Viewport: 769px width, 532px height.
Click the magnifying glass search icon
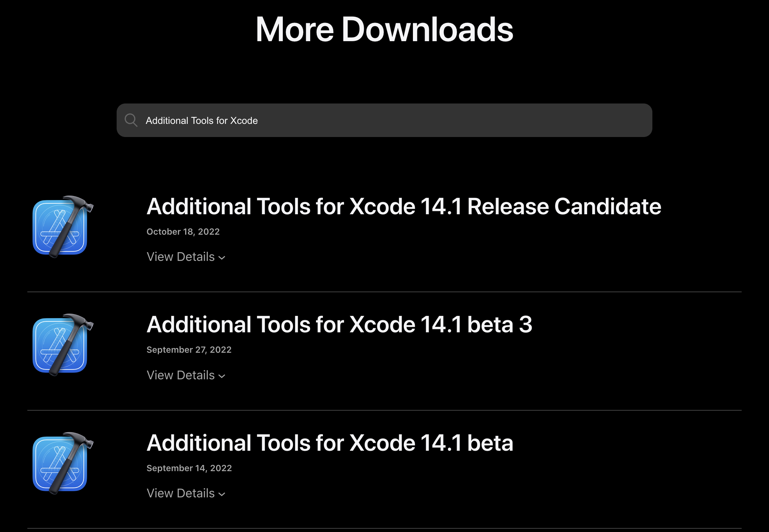tap(131, 120)
